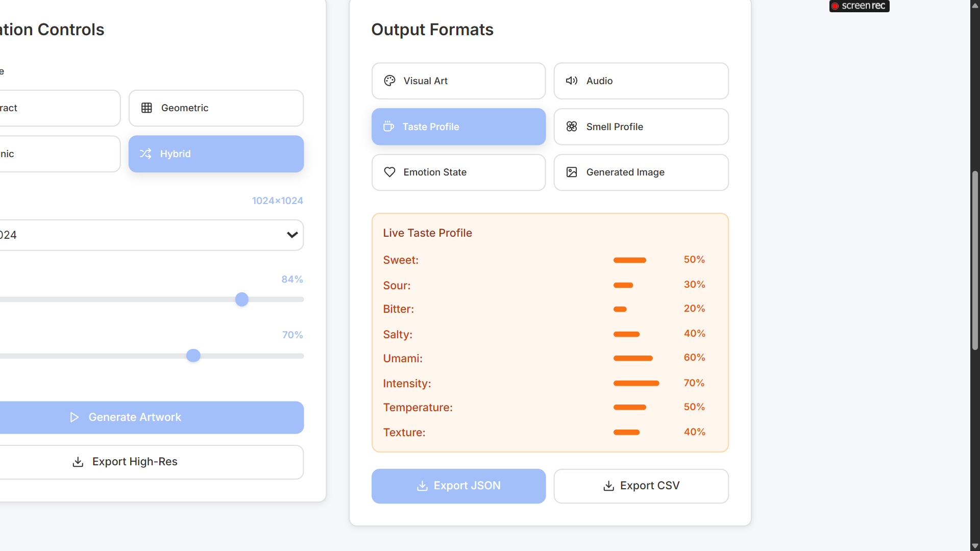Select the Geometric style option

pyautogui.click(x=216, y=108)
